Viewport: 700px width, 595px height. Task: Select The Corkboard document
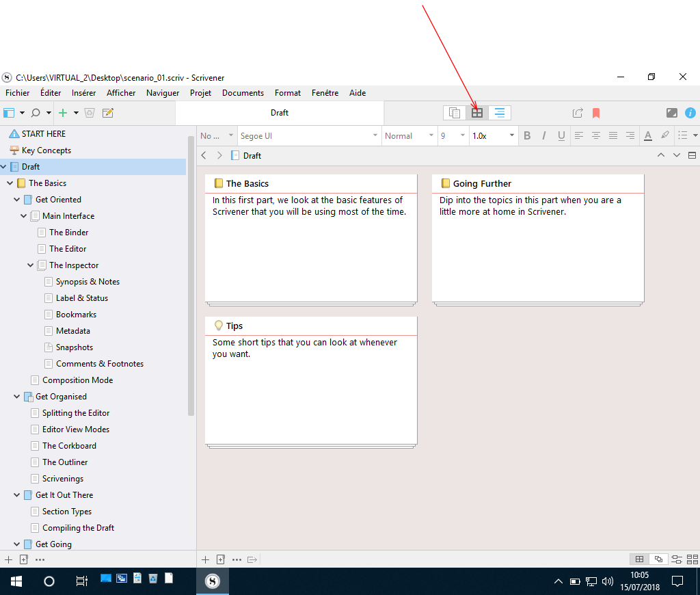[x=69, y=446]
